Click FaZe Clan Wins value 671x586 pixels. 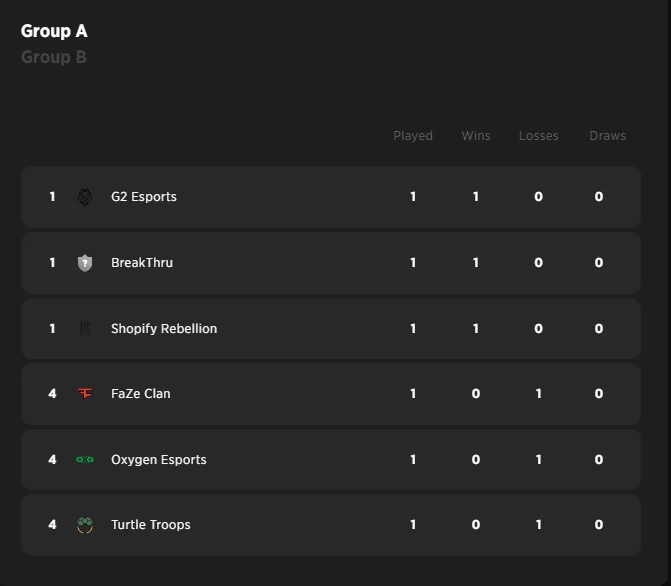[x=475, y=393]
